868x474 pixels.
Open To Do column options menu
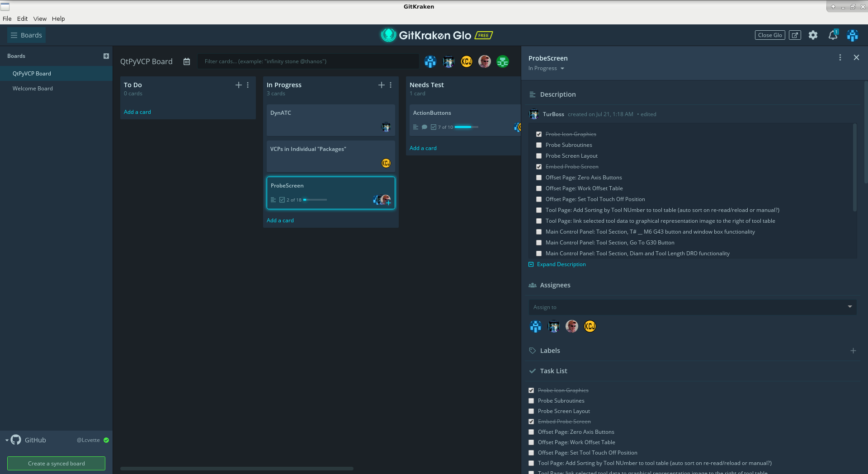click(248, 85)
